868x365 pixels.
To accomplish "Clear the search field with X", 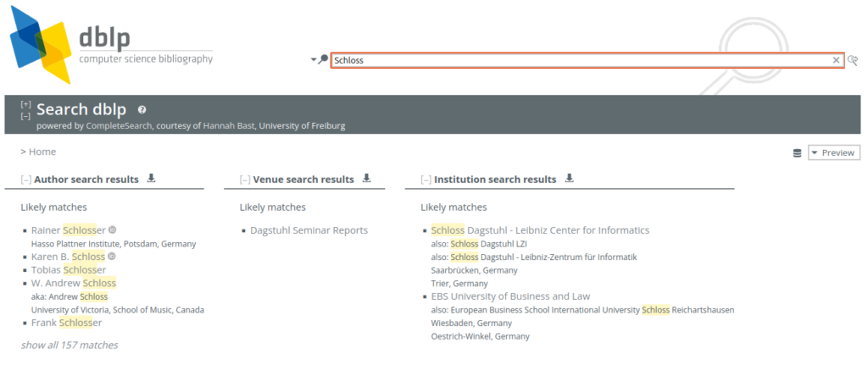I will [837, 60].
